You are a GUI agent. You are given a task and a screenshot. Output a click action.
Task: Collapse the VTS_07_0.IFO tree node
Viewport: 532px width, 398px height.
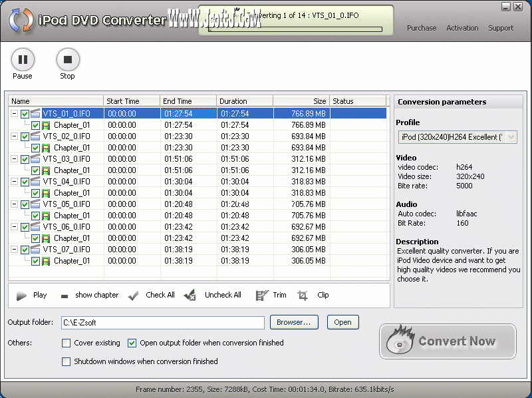[x=14, y=250]
